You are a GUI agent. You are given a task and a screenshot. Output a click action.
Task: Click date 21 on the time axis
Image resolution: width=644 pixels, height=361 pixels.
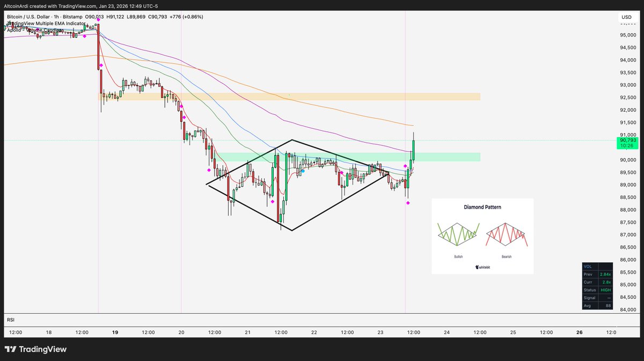click(x=247, y=333)
